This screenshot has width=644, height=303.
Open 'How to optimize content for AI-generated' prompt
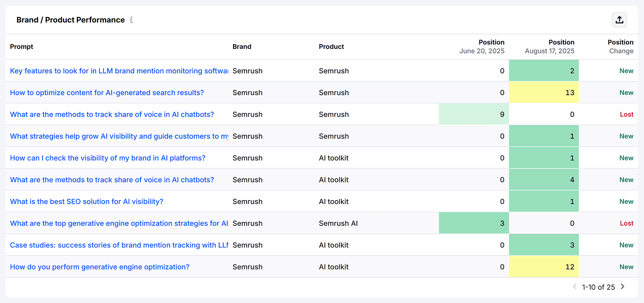point(107,92)
